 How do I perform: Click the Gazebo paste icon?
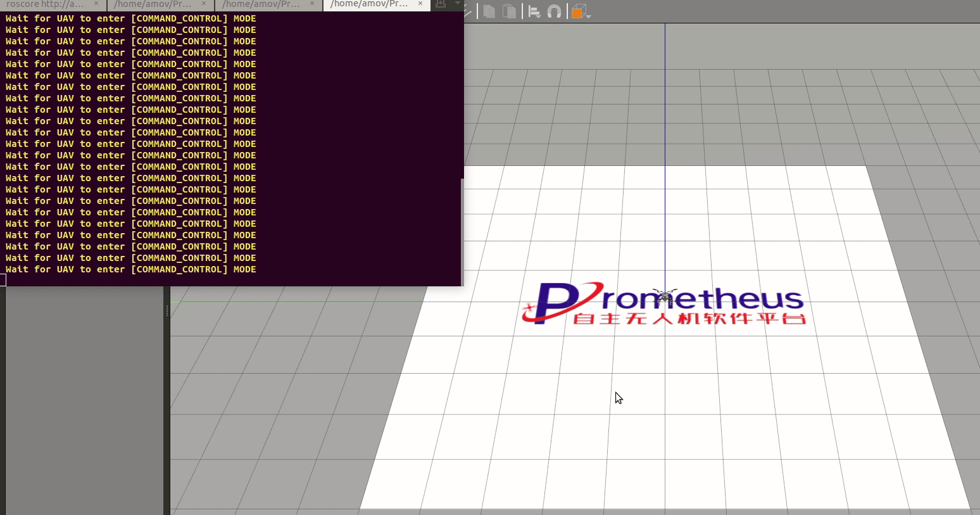click(x=509, y=11)
